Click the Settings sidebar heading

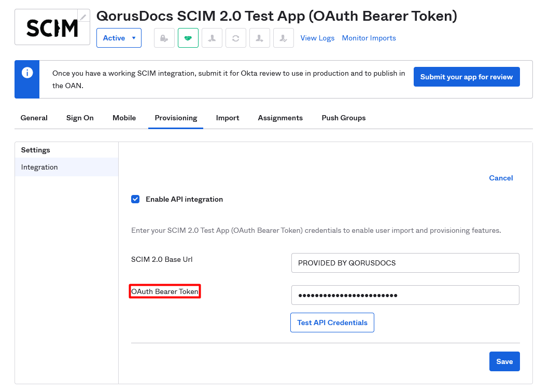[x=35, y=150]
